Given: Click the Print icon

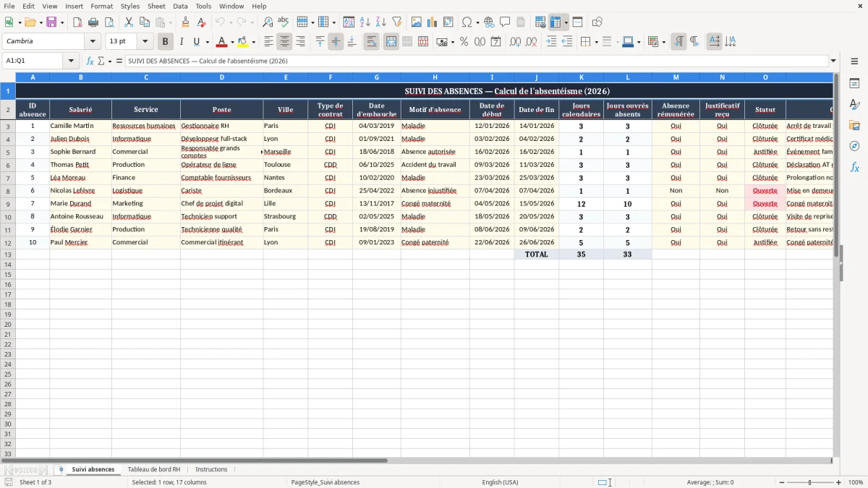Looking at the screenshot, I should point(93,22).
